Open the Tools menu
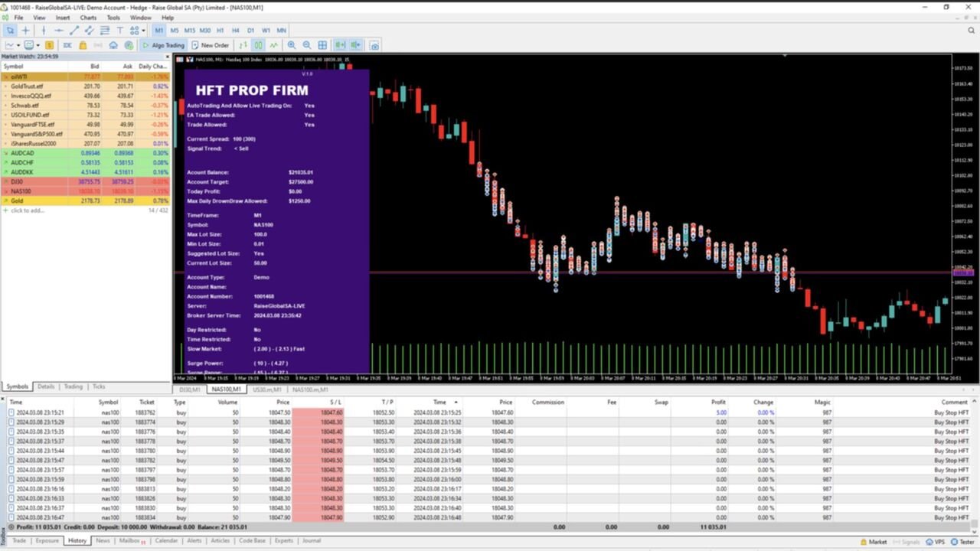 (113, 18)
